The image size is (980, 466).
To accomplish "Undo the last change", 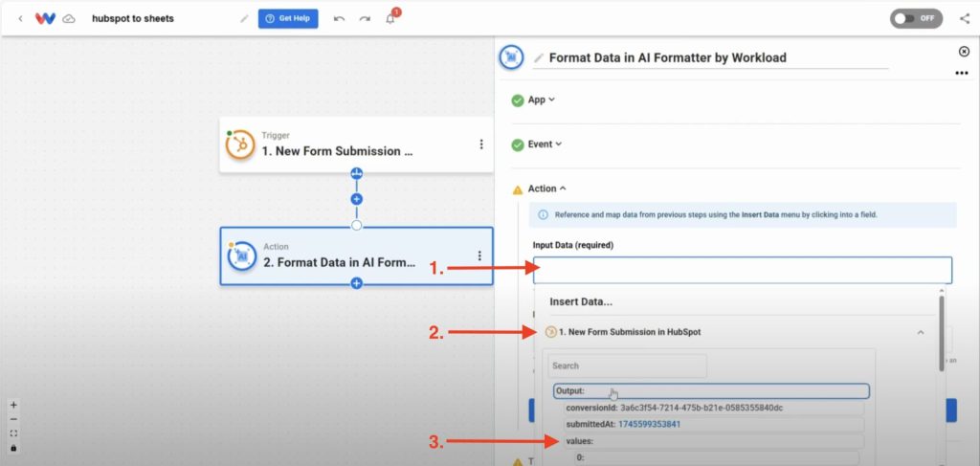I will (x=340, y=19).
